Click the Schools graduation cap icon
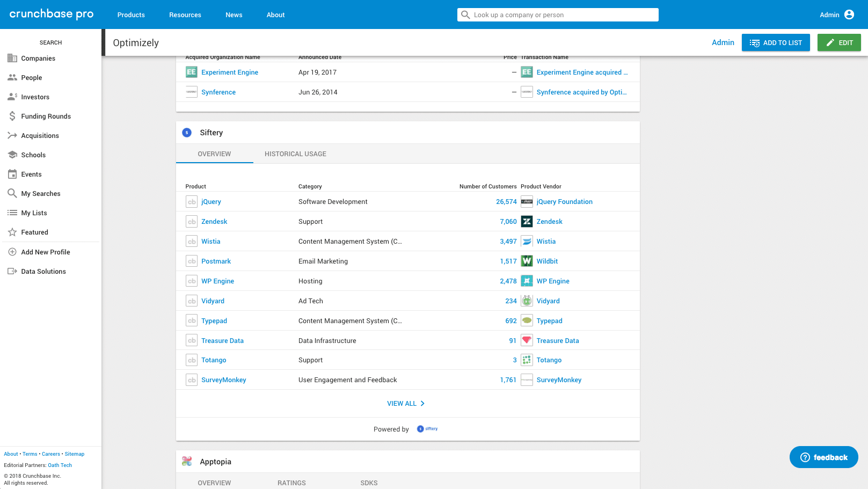 (x=12, y=155)
